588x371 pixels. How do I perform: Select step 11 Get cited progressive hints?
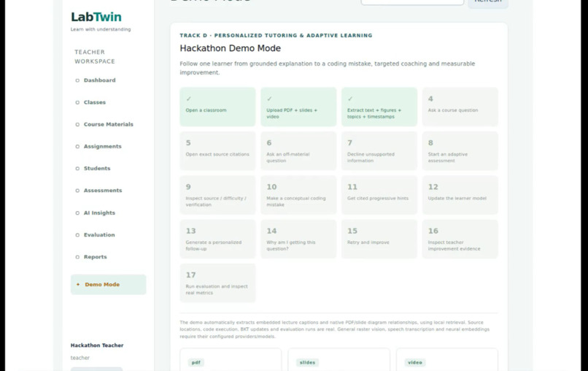coord(379,195)
